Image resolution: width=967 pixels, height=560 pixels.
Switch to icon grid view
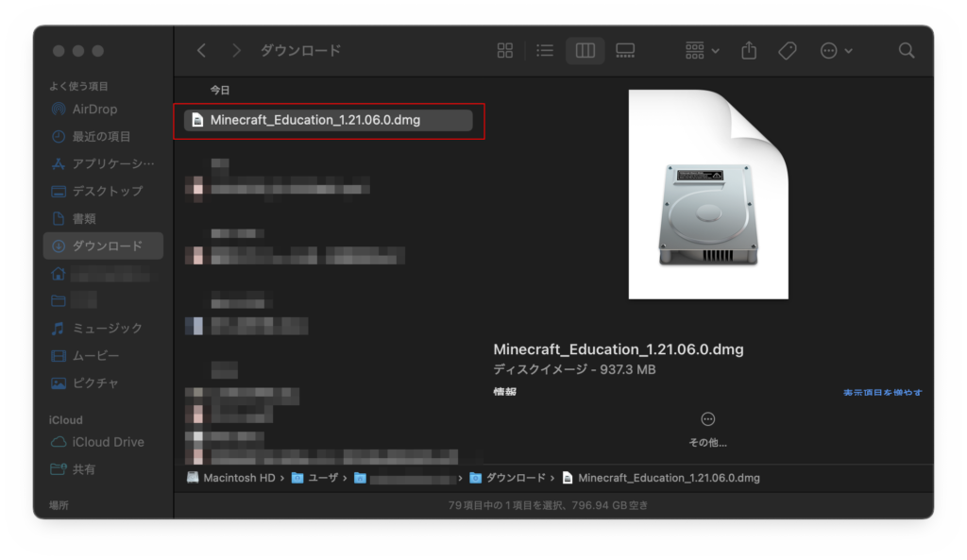pos(505,51)
